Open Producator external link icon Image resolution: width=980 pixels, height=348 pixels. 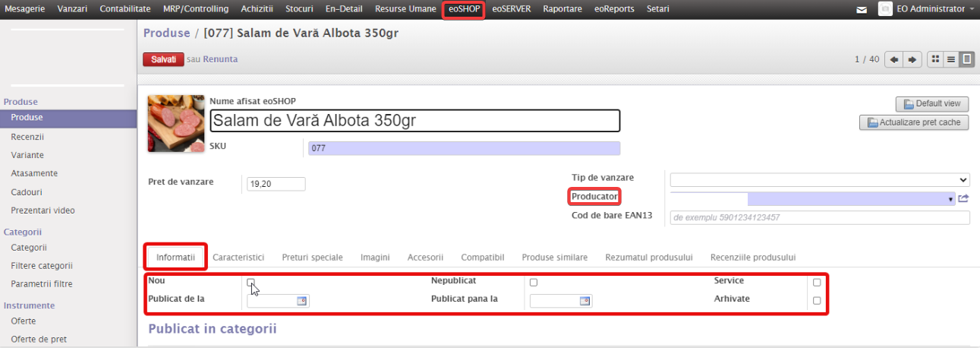(x=963, y=198)
